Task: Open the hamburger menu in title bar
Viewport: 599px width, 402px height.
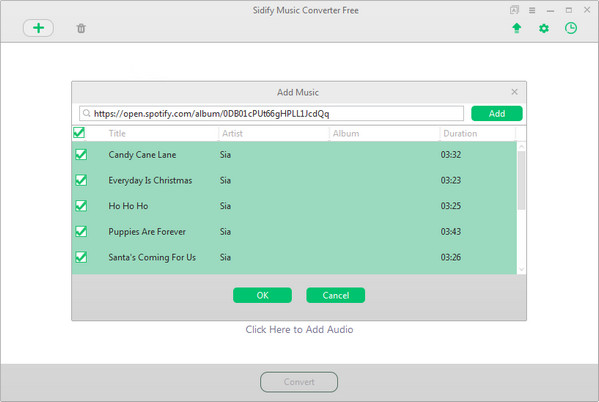Action: point(532,10)
